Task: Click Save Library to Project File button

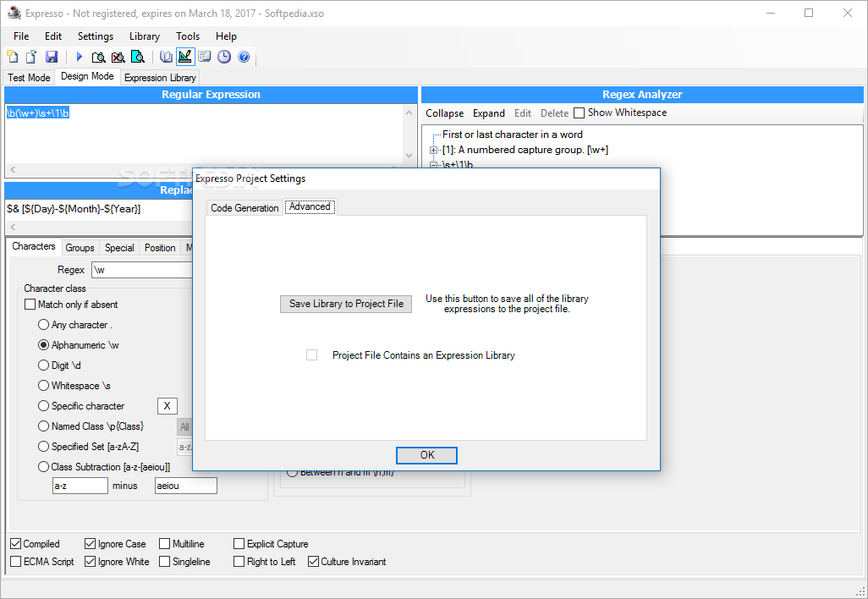Action: tap(346, 304)
